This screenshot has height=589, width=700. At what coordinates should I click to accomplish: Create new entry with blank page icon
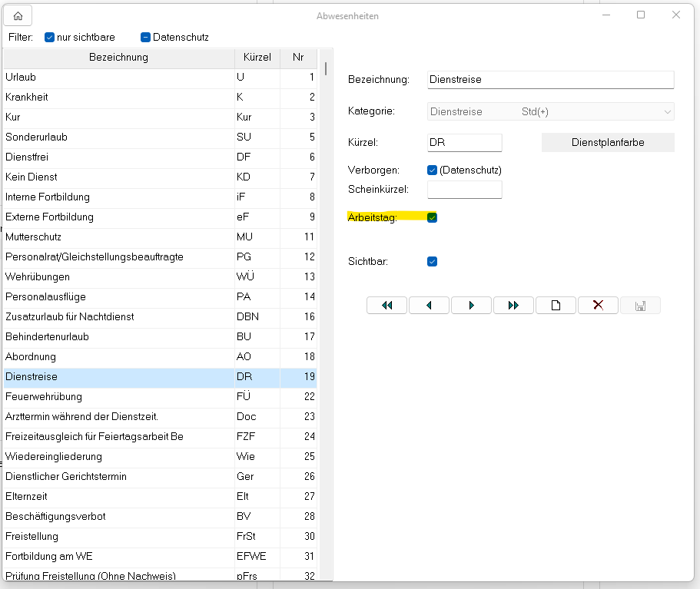tap(556, 306)
